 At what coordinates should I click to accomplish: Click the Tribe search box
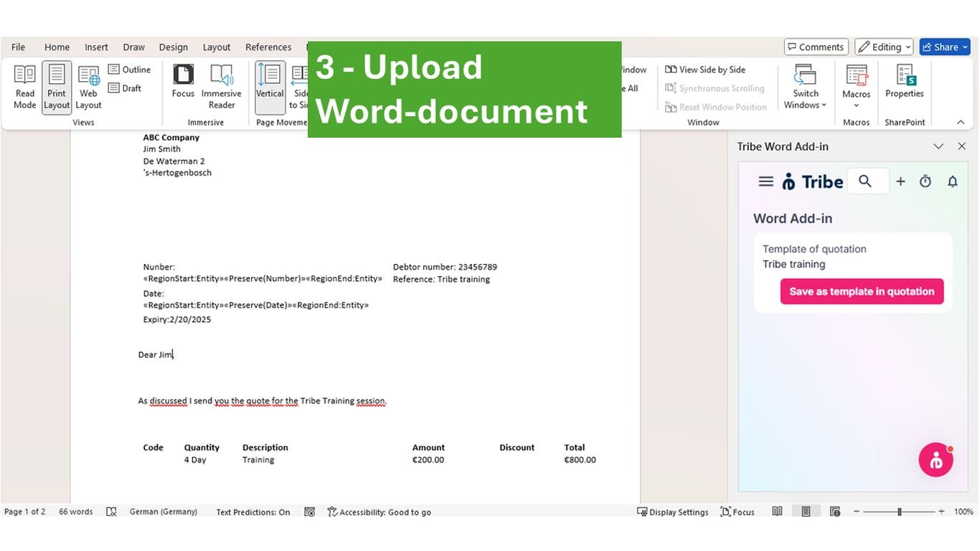click(868, 182)
